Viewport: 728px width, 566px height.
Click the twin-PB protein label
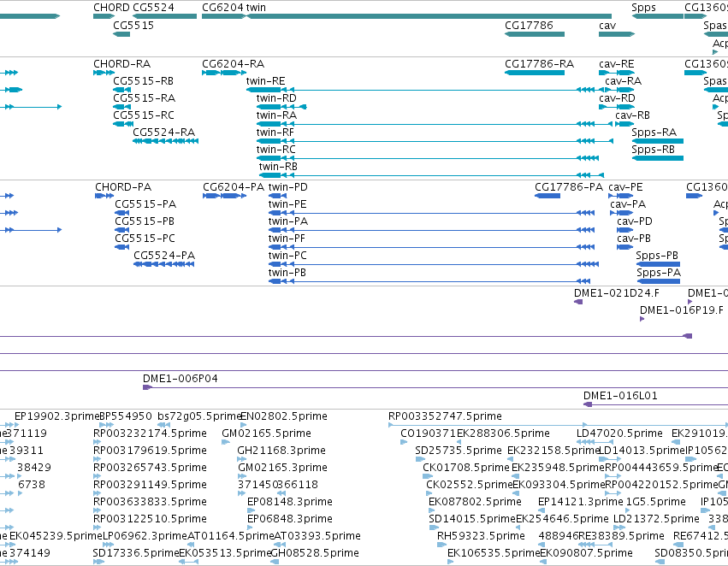coord(287,273)
